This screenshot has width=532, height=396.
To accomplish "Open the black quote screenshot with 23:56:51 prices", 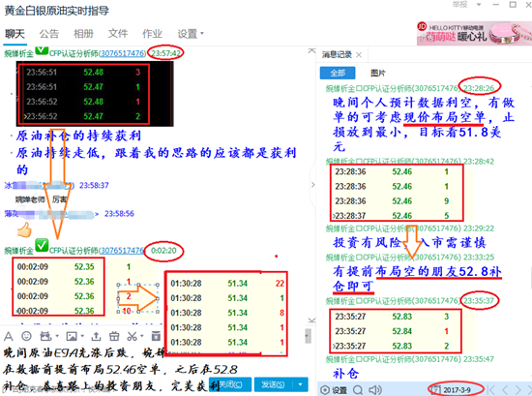I will point(95,94).
